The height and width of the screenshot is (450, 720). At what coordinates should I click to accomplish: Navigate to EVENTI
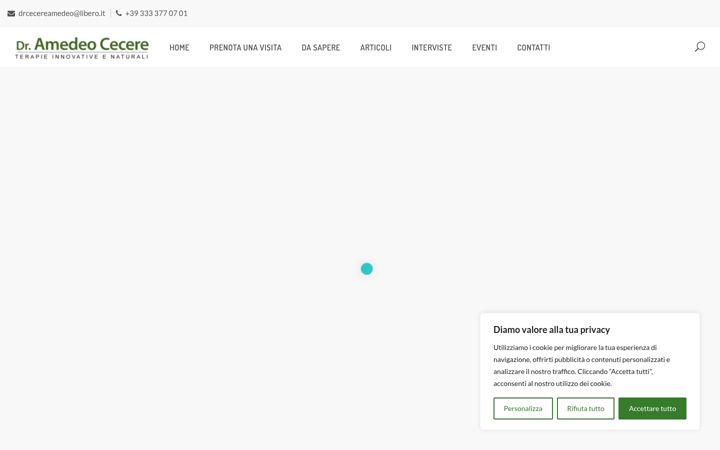coord(484,47)
